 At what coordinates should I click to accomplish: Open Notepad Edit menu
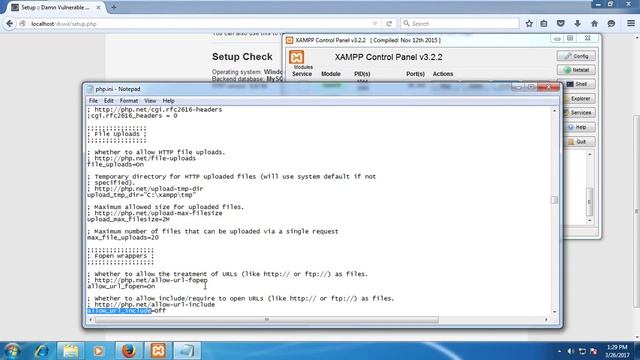(x=109, y=101)
